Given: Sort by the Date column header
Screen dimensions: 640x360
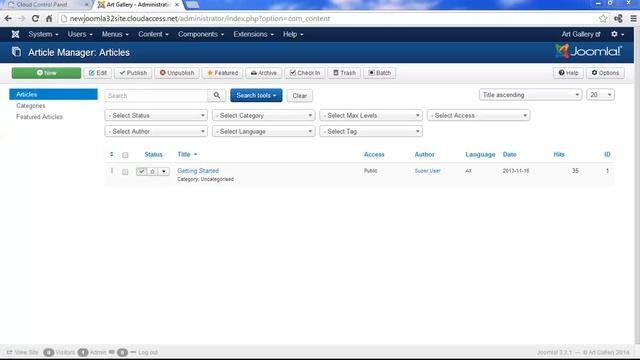Looking at the screenshot, I should tap(509, 154).
